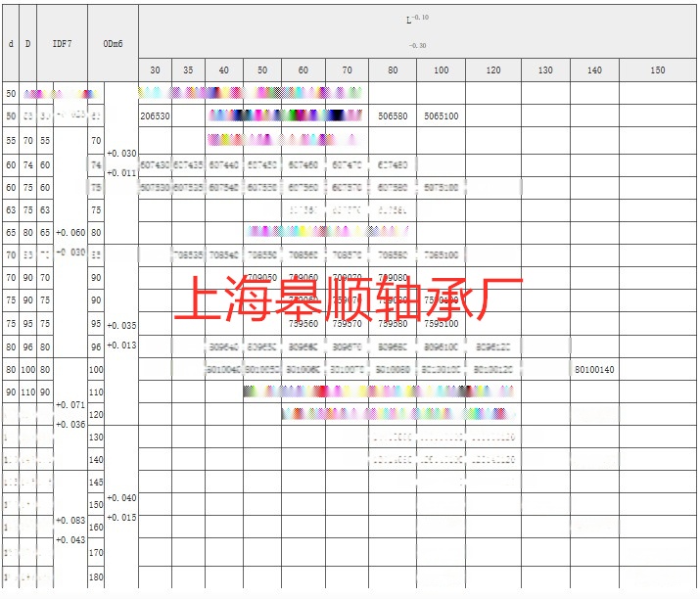Click the OD value 170 cell
The width and height of the screenshot is (700, 599).
[96, 553]
